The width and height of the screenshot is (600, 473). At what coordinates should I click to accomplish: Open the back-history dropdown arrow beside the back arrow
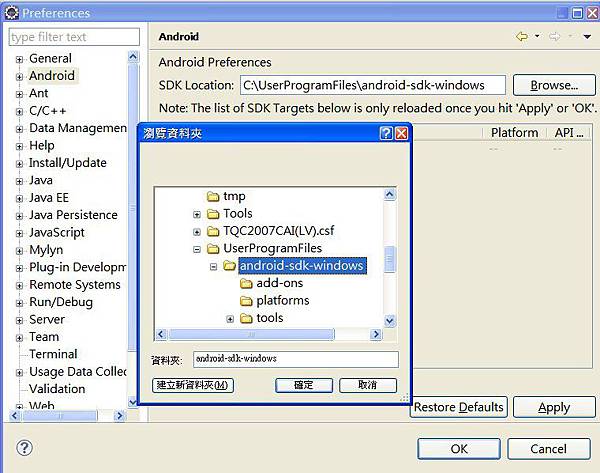537,36
